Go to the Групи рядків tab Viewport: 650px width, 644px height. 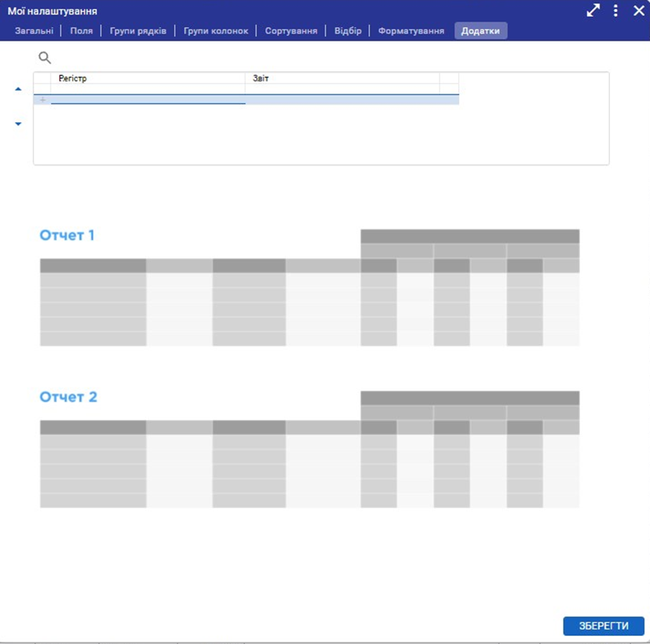click(138, 31)
